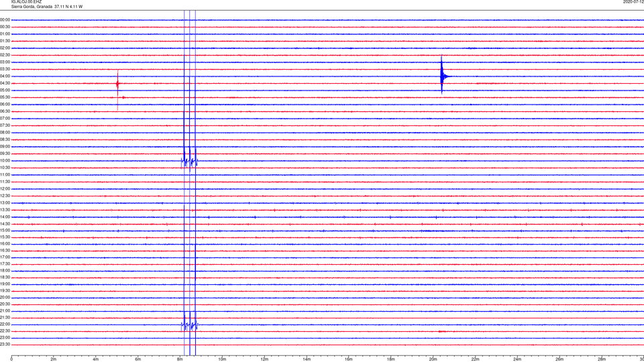Click the 0 tick label on time axis

[x=11, y=359]
